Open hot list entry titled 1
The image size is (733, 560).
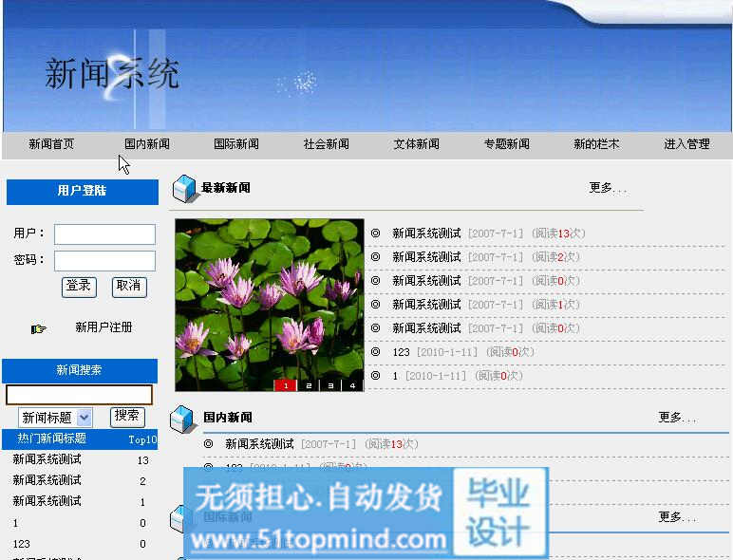pos(15,523)
